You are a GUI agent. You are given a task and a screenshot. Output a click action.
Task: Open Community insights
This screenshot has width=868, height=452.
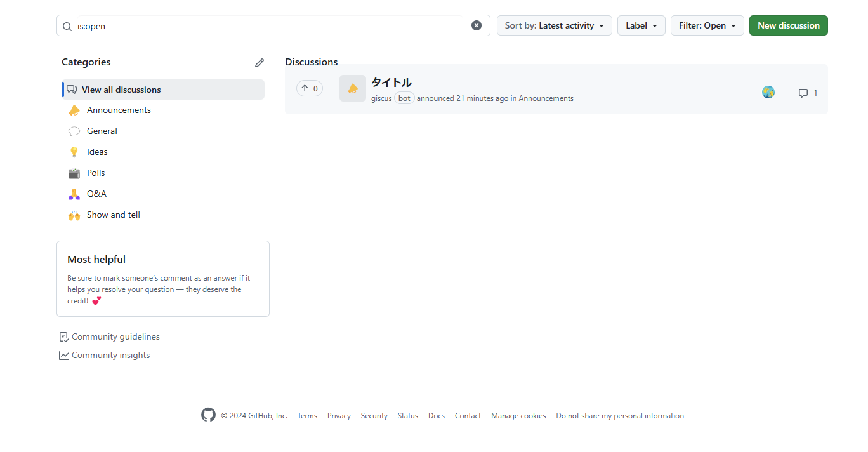110,355
